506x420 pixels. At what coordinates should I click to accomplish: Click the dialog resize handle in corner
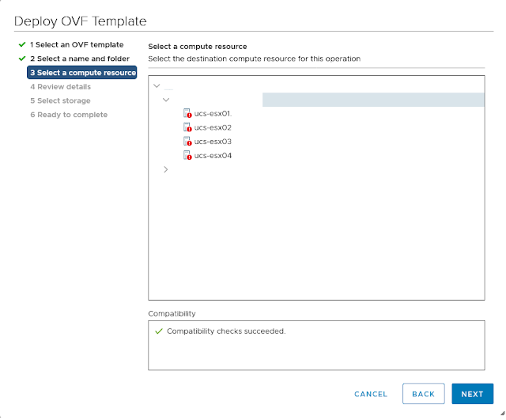pyautogui.click(x=503, y=413)
